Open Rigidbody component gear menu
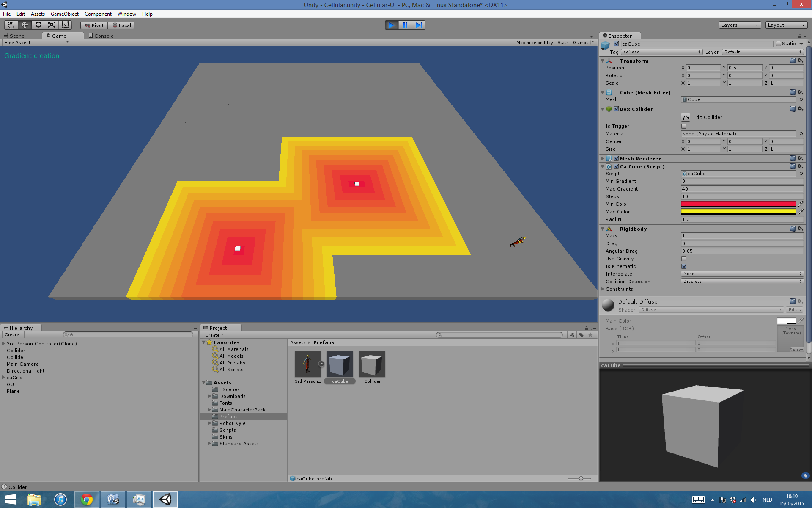This screenshot has height=508, width=812. tap(800, 229)
